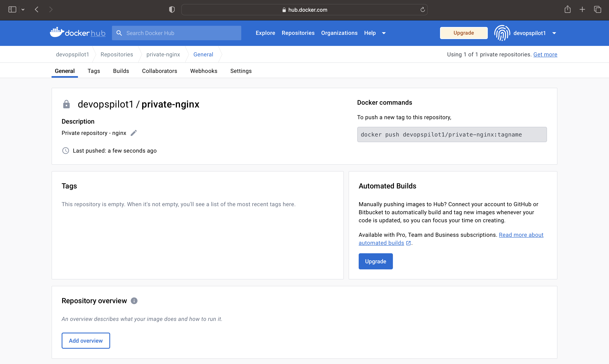The image size is (609, 364).
Task: Click the private repository lock icon
Action: click(66, 104)
